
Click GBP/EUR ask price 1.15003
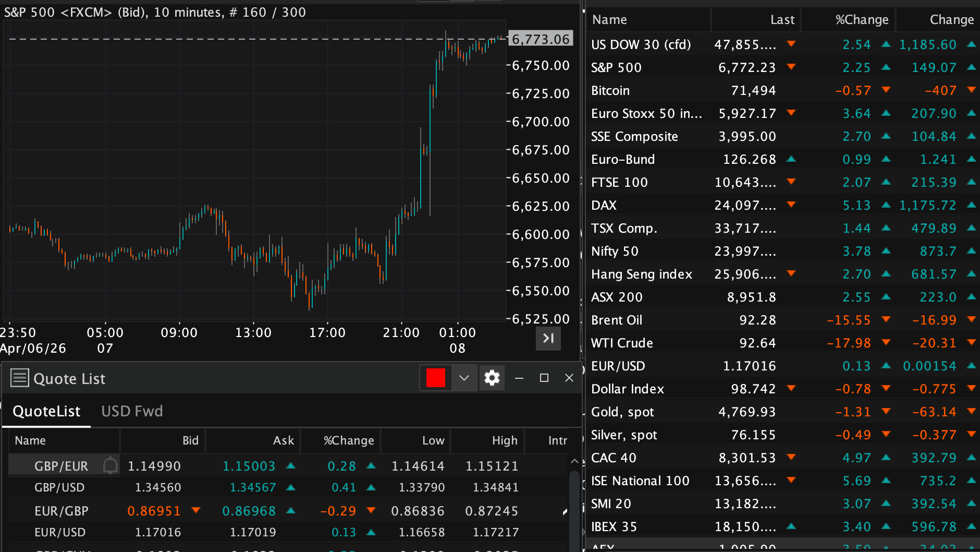[249, 465]
